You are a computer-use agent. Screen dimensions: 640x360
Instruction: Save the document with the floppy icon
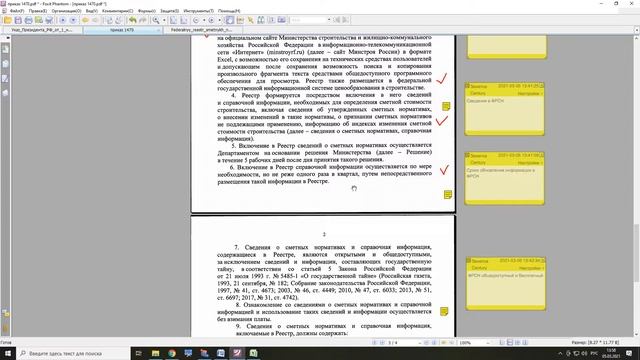click(x=18, y=20)
